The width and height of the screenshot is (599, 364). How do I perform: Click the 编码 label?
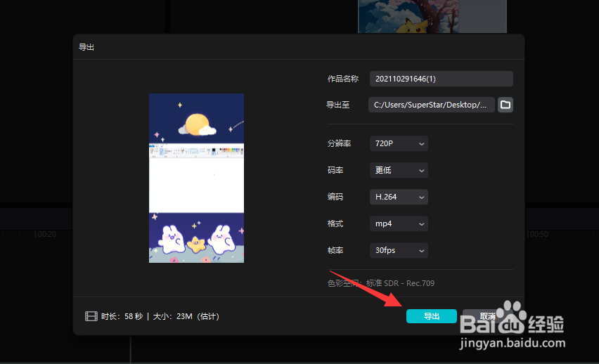[x=335, y=197]
